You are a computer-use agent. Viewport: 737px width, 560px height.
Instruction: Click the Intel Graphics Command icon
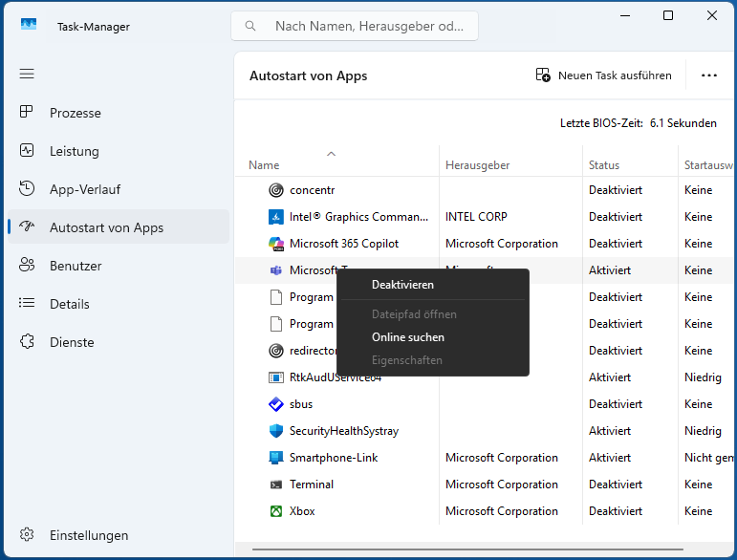[276, 217]
